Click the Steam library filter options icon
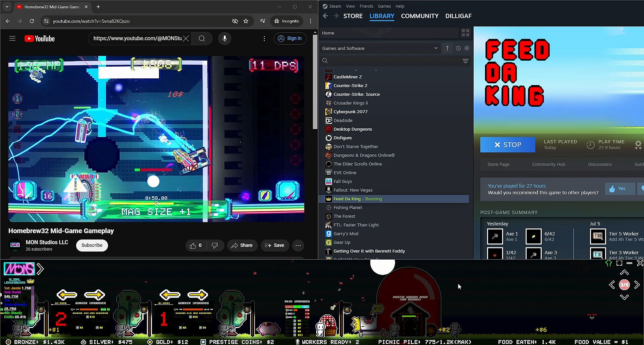644x345 pixels. point(465,61)
